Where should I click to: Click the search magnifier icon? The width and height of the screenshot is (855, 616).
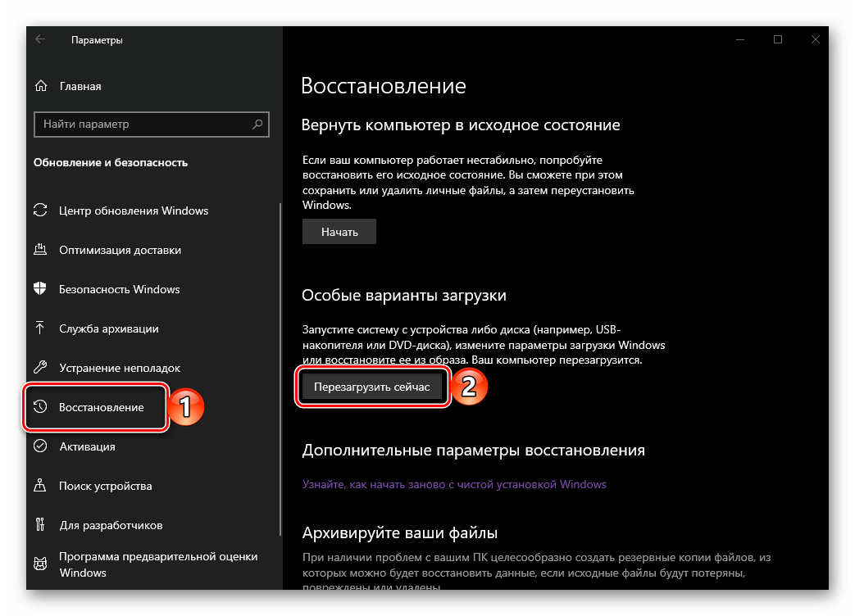click(x=258, y=125)
